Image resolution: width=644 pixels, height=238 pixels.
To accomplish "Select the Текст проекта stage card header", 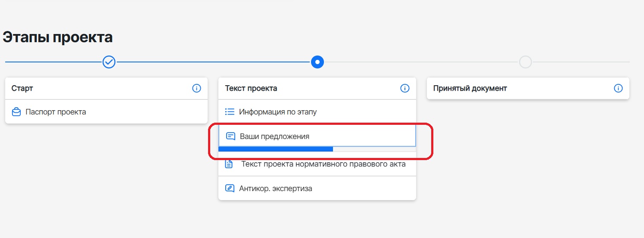I will pos(317,88).
